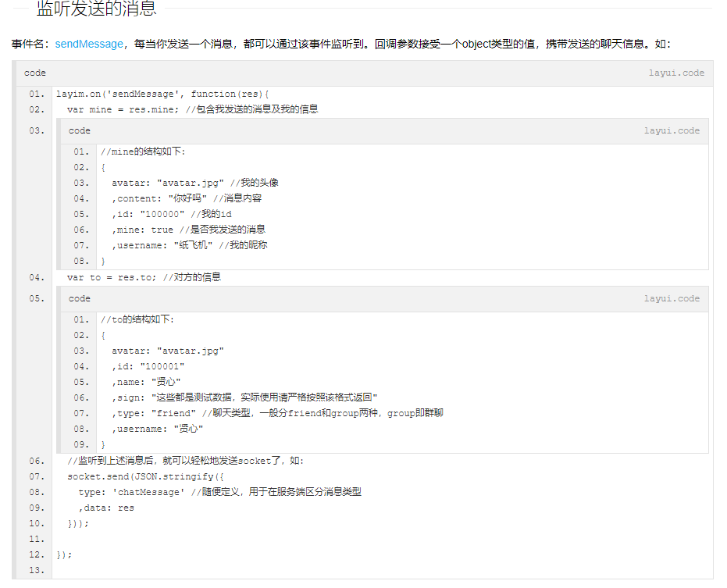This screenshot has width=727, height=588.
Task: Click the comment '//mine的结构如下:'
Action: tap(143, 151)
